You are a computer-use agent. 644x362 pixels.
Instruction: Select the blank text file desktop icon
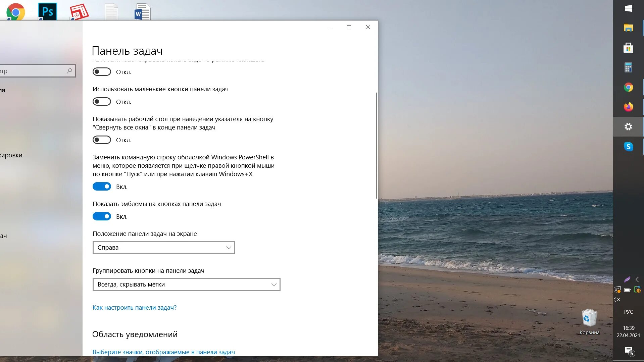click(x=111, y=12)
